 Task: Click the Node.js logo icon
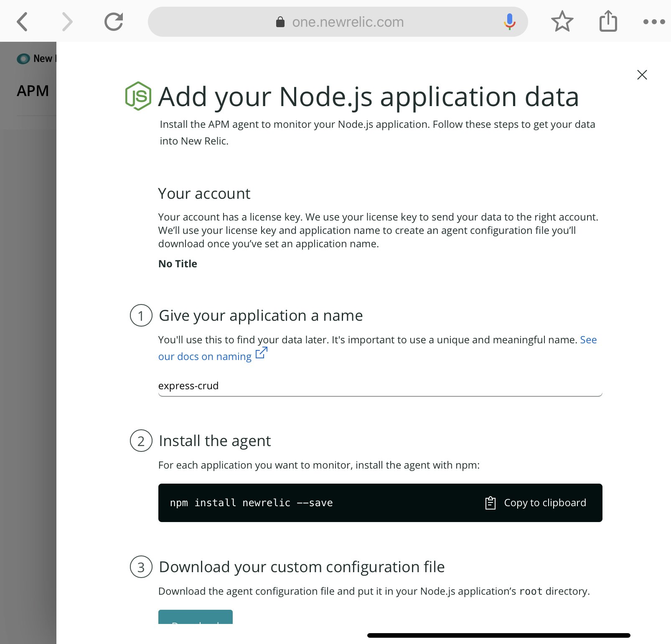pos(138,96)
